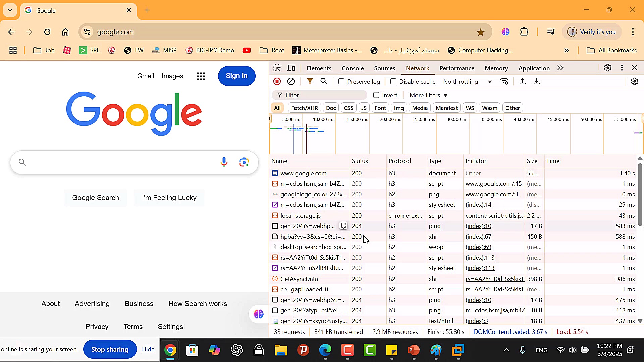Select the CSS filter toggle
This screenshot has width=644, height=362.
coord(348,108)
